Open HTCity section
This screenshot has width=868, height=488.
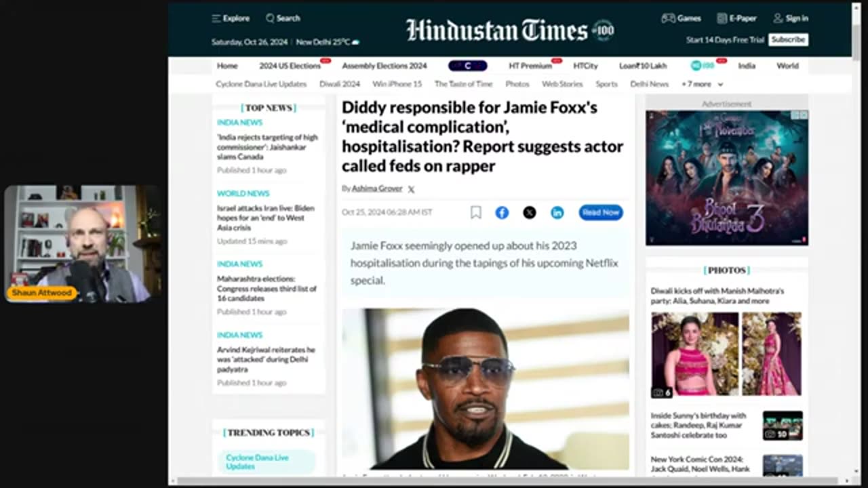586,66
